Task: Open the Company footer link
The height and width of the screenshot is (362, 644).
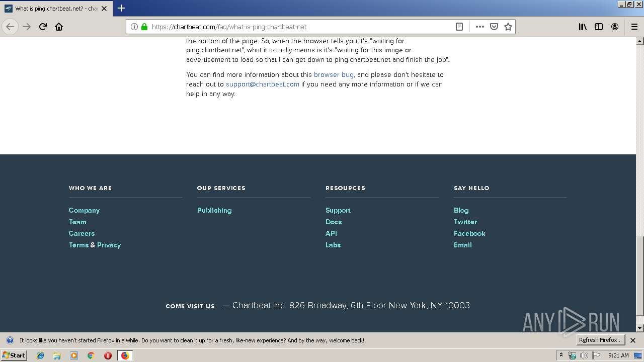Action: click(84, 210)
